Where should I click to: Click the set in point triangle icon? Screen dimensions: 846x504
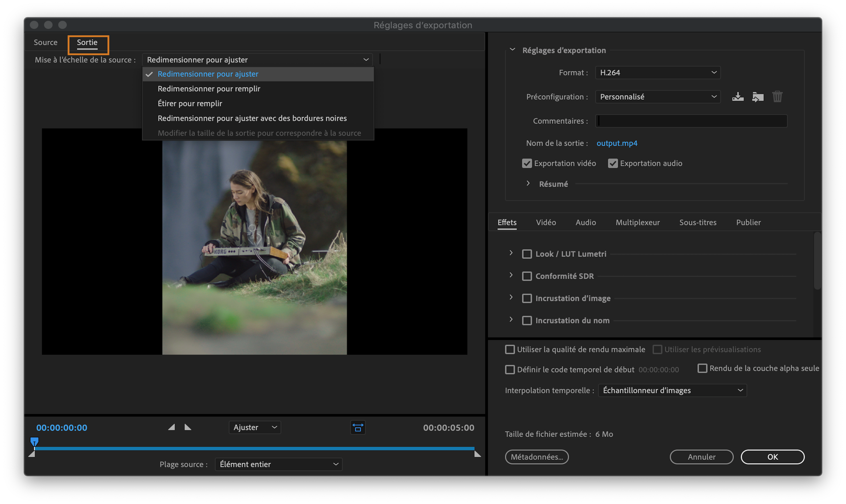coord(172,427)
